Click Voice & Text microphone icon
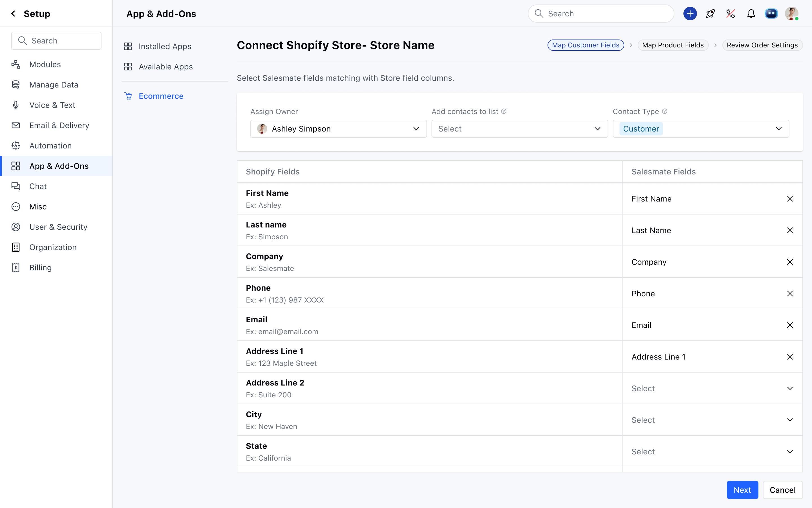Image resolution: width=812 pixels, height=508 pixels. coord(16,105)
